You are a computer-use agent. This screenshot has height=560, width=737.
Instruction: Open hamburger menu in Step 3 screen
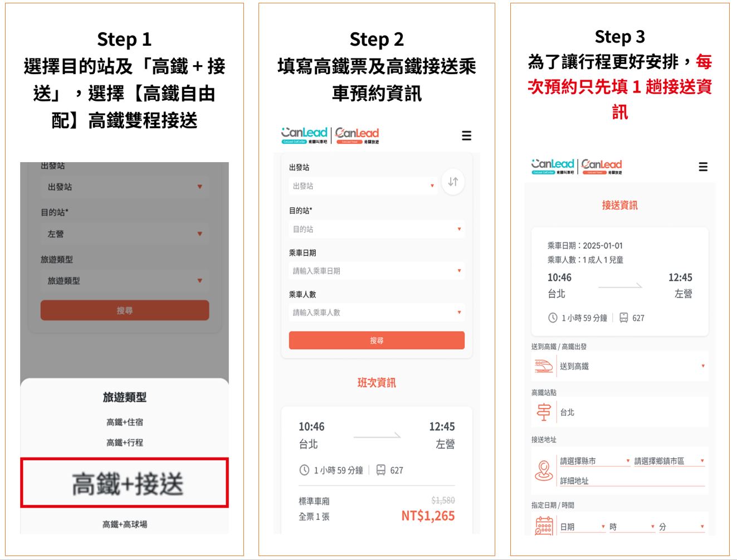[703, 167]
